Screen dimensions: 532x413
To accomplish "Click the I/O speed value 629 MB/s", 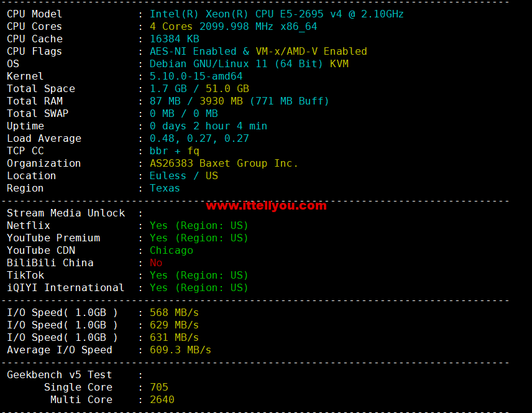I will coord(175,325).
